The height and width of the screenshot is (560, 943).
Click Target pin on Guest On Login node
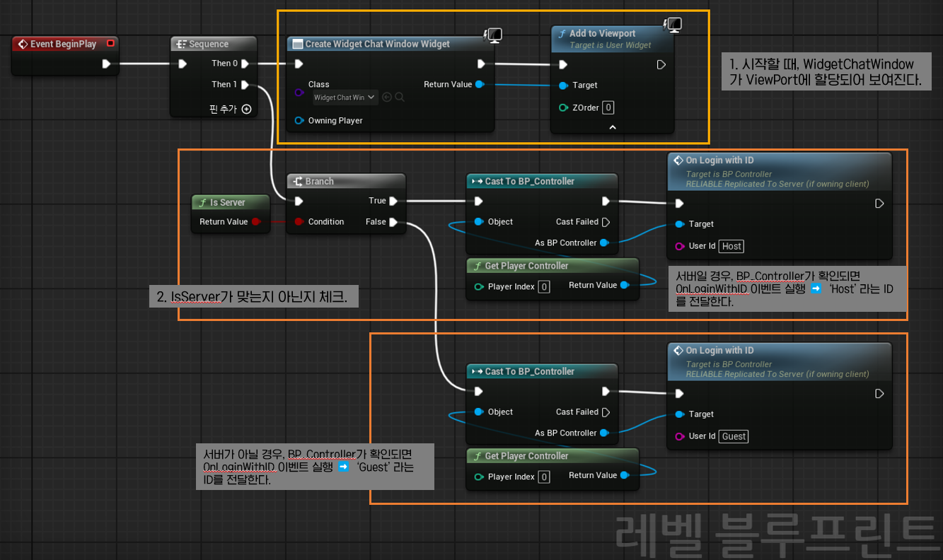click(680, 414)
